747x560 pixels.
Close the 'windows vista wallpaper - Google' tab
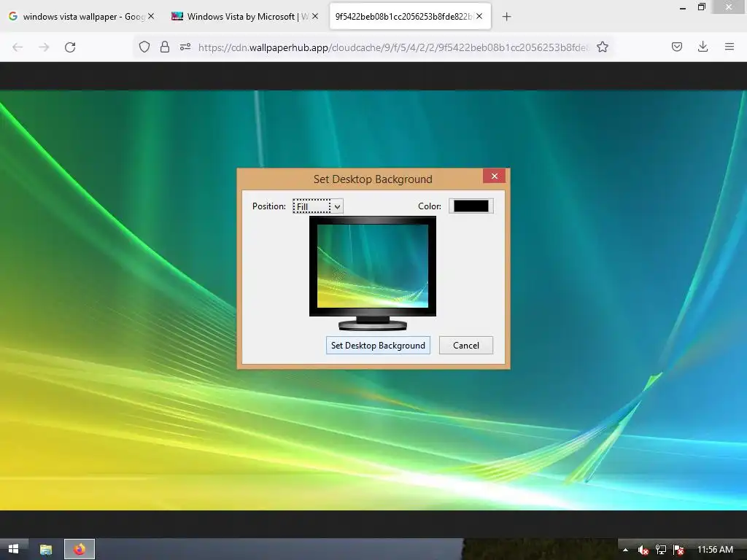[x=151, y=16]
